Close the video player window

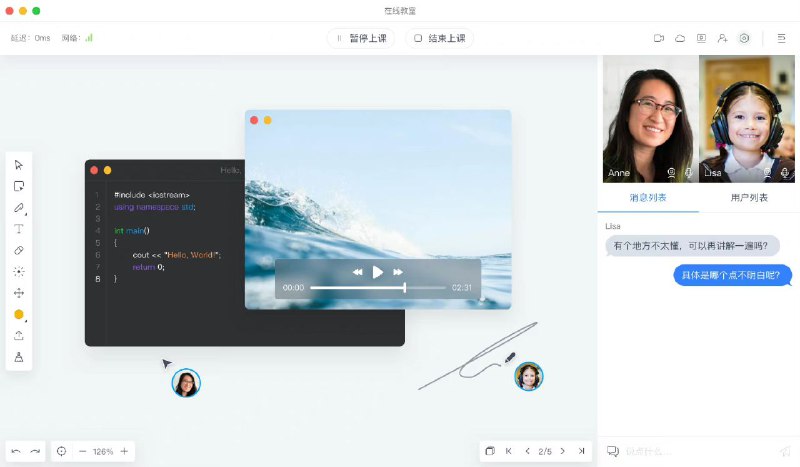[254, 120]
